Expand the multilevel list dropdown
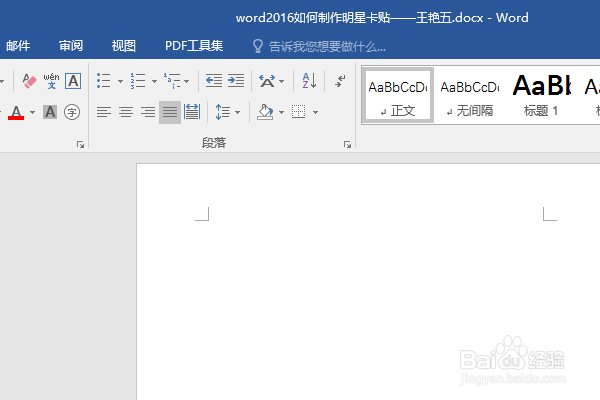The image size is (600, 400). (187, 81)
